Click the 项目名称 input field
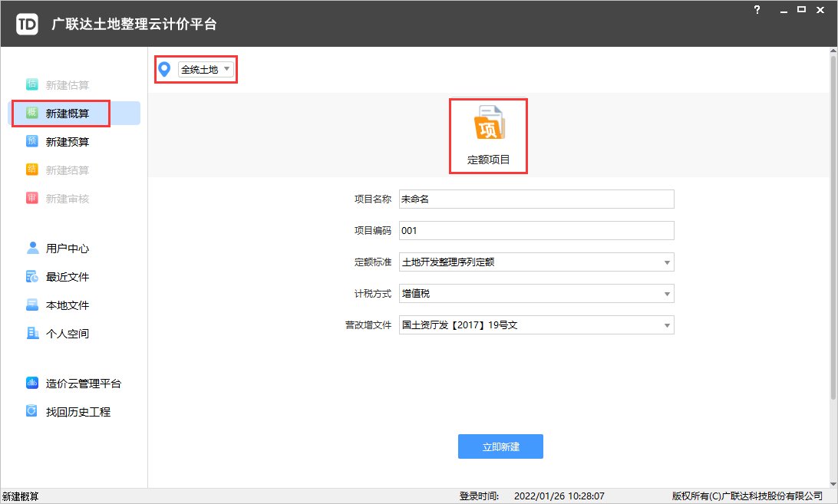 536,199
